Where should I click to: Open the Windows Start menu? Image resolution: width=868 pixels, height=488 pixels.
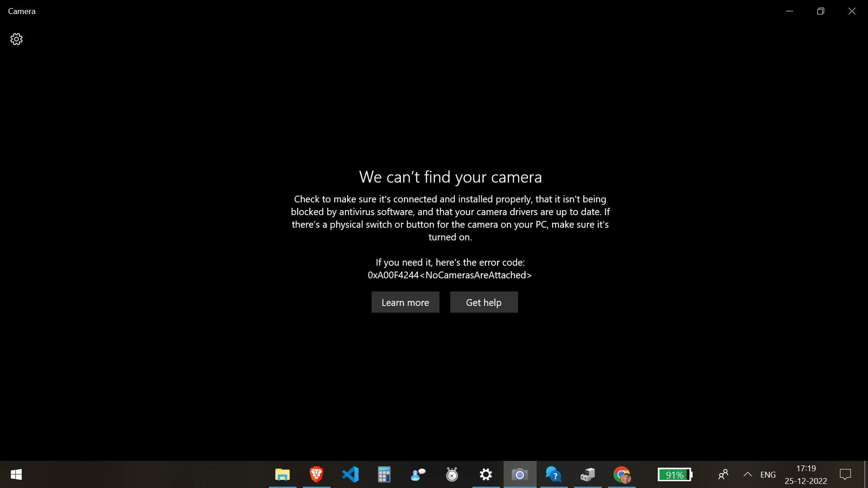pos(16,474)
